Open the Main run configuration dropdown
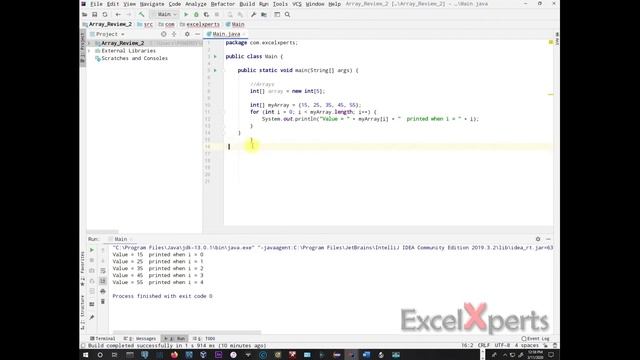Screen dimensions: 640x360 [x=164, y=14]
